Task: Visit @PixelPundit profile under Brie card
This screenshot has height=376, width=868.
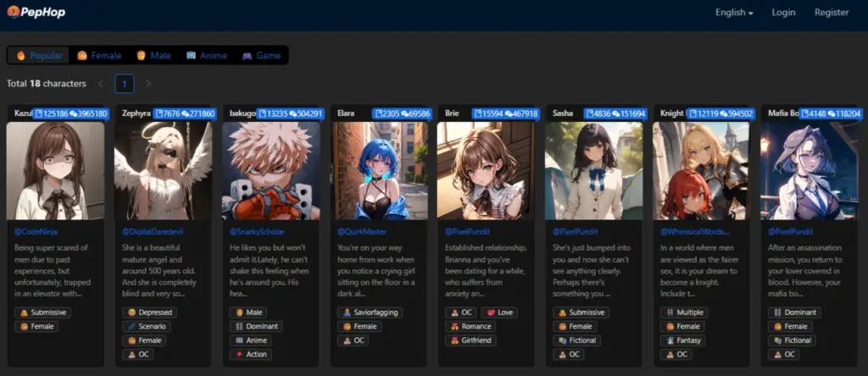Action: [x=468, y=232]
